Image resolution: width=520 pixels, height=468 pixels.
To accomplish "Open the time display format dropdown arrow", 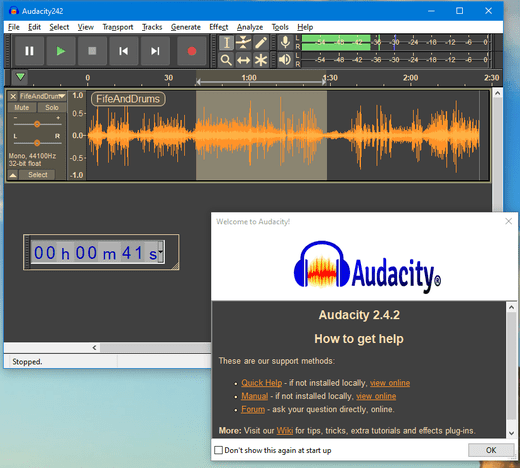I will [x=161, y=252].
